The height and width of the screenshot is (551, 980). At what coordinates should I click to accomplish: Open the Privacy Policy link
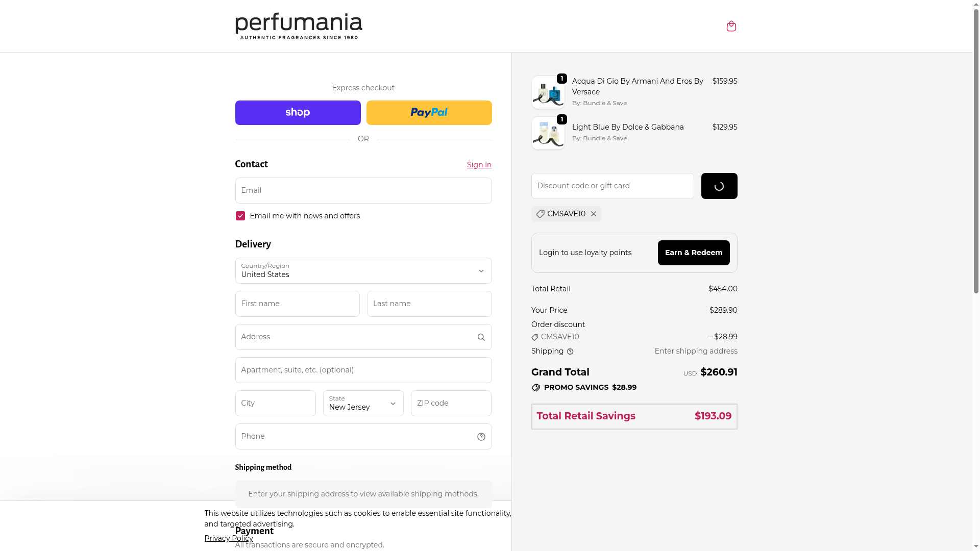tap(229, 538)
